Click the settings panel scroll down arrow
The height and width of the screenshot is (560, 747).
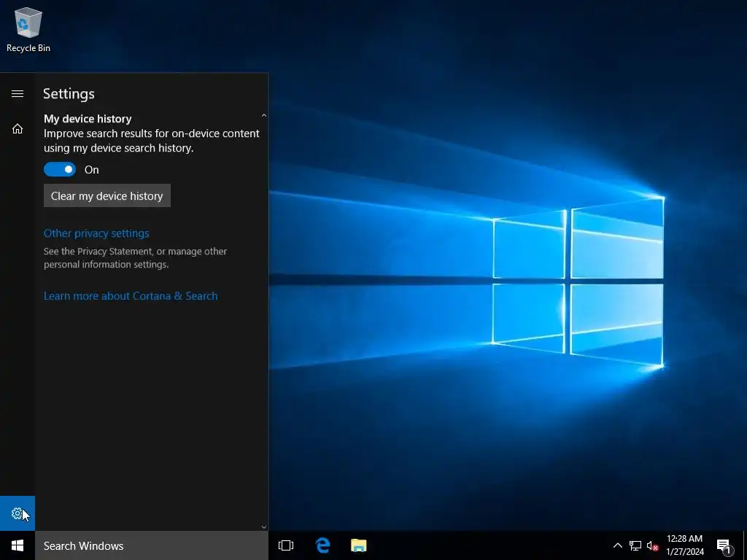click(x=264, y=526)
